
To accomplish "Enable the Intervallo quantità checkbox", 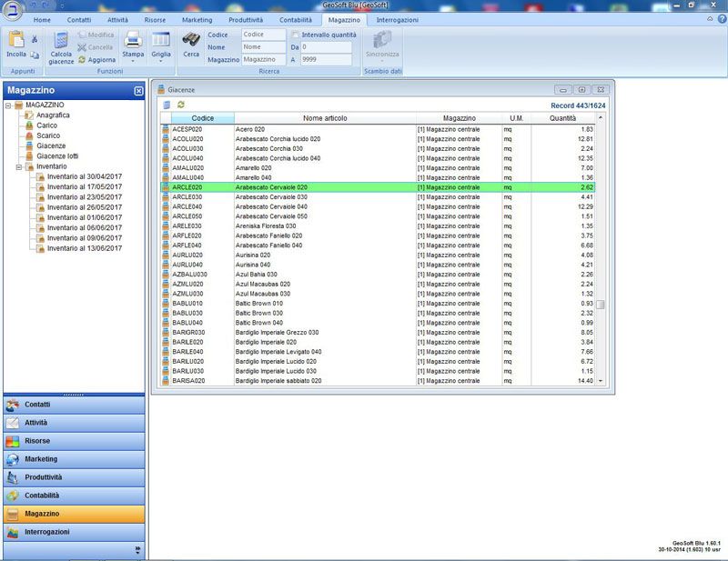I will point(296,35).
